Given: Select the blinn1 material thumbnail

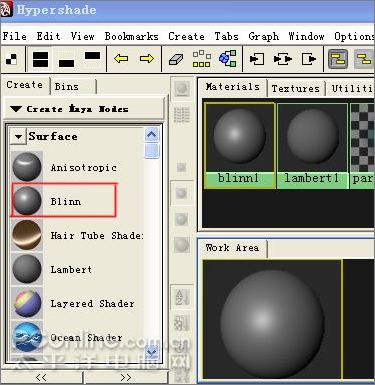Looking at the screenshot, I should [240, 145].
